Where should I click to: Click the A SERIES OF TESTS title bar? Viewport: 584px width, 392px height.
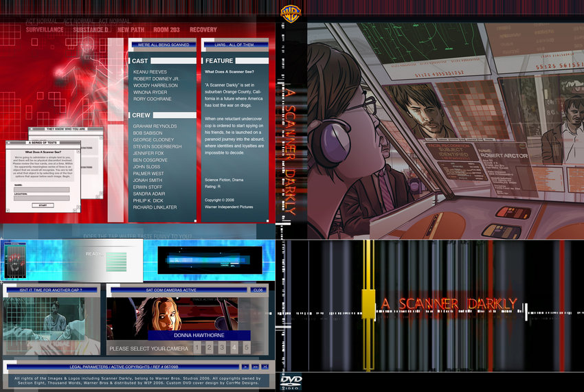(x=43, y=143)
